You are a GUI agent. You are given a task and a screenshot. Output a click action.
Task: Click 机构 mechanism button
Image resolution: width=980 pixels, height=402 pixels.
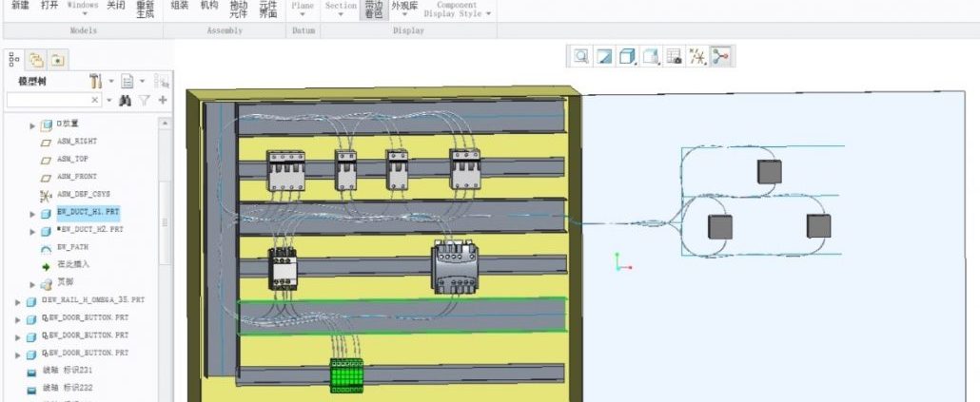click(209, 5)
